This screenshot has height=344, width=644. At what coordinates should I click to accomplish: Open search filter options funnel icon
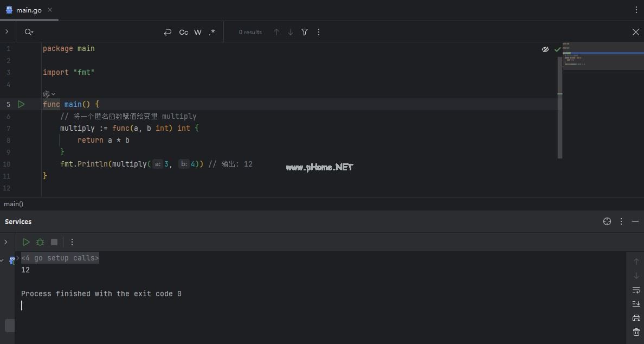tap(305, 32)
